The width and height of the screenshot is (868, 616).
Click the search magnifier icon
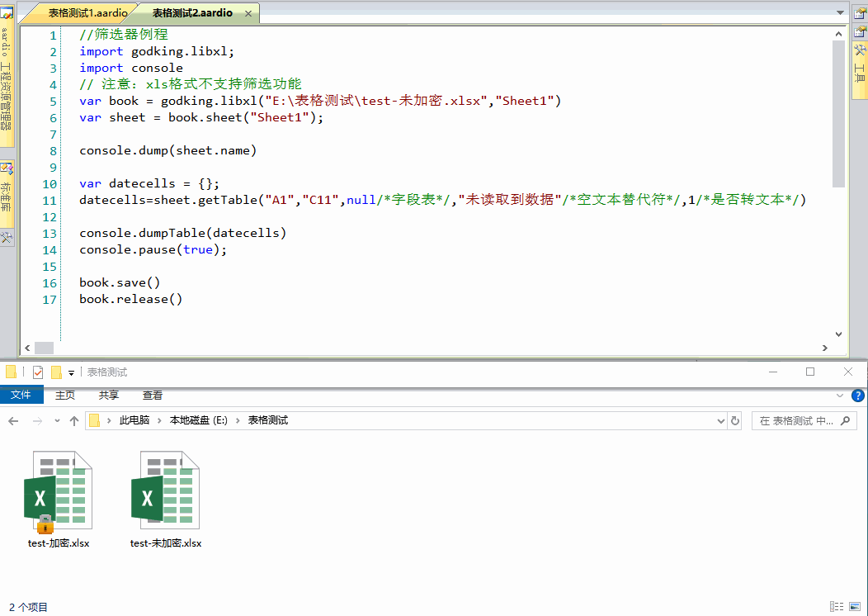coord(845,421)
